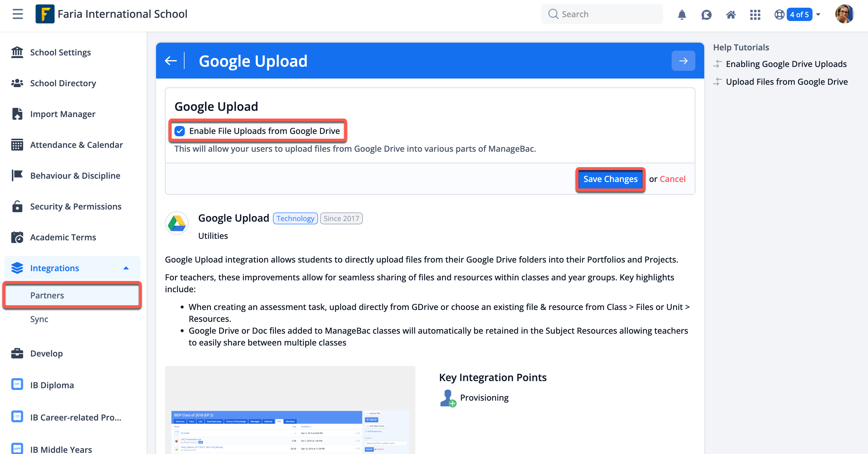The height and width of the screenshot is (454, 868).
Task: Open Attendance & Calendar
Action: (x=77, y=145)
